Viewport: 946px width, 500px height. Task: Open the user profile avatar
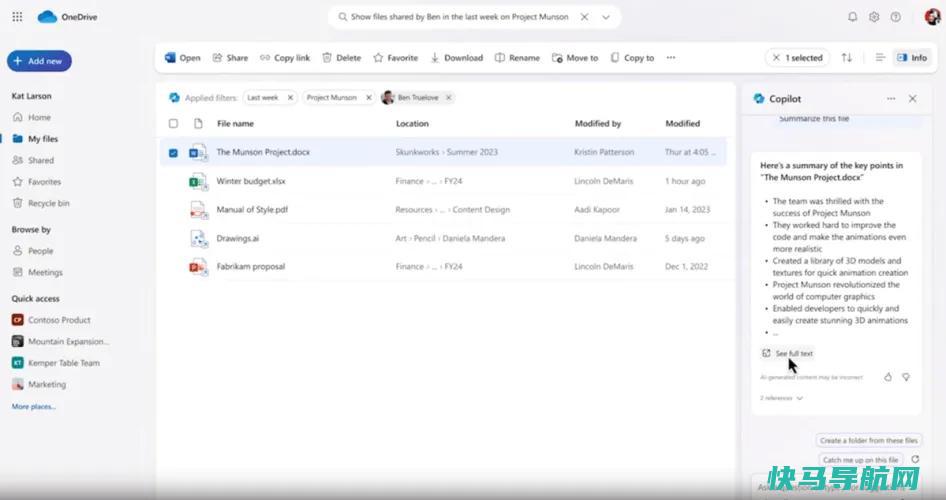pos(933,17)
